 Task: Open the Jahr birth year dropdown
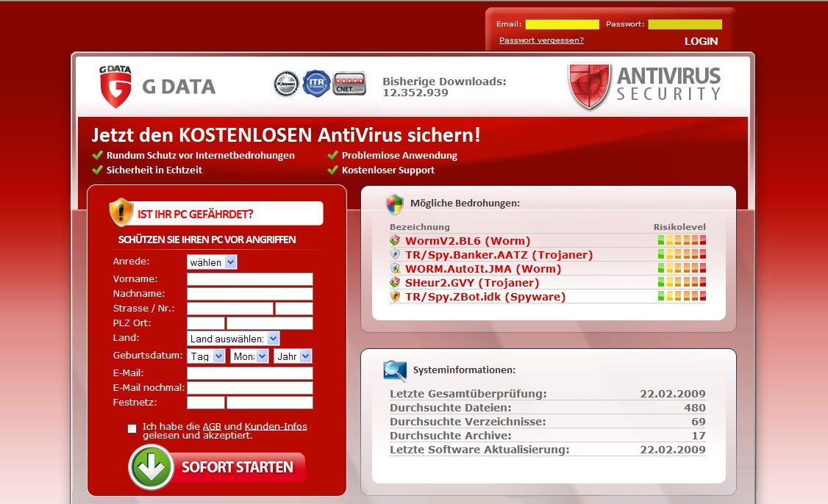click(293, 356)
